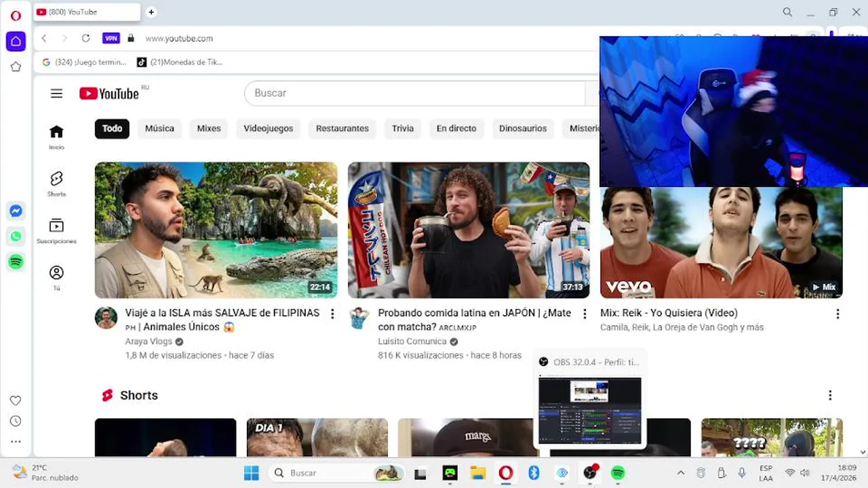Viewport: 868px width, 488px height.
Task: Open the sidebar heart pinboards icon
Action: 16,401
